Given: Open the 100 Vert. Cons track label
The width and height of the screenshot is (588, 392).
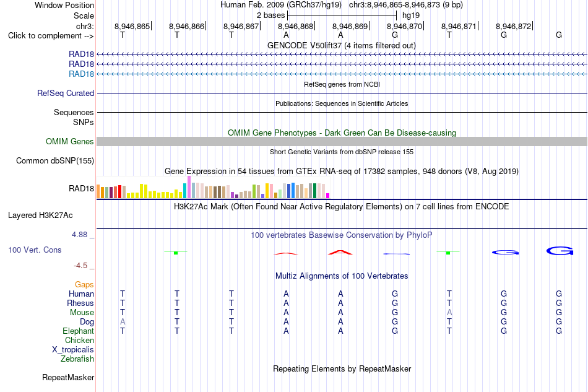Looking at the screenshot, I should [35, 250].
